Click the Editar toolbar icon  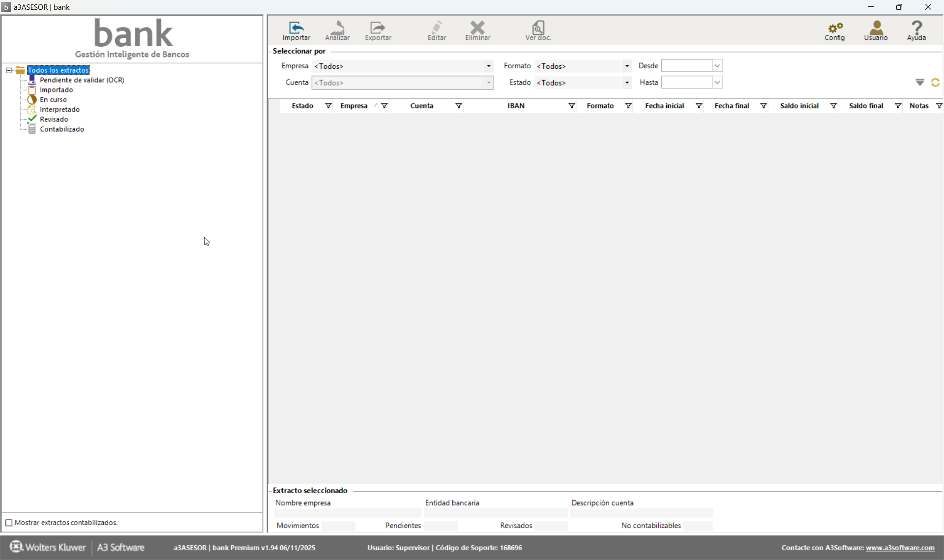click(x=437, y=30)
